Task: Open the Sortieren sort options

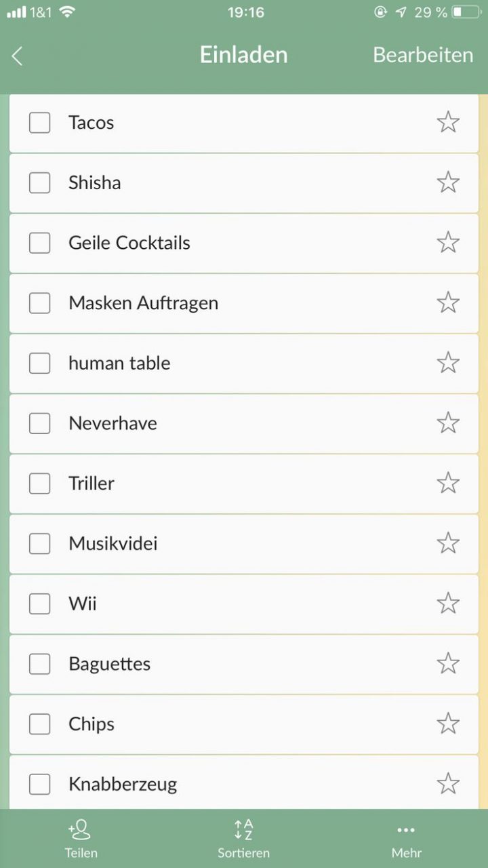Action: (243, 838)
